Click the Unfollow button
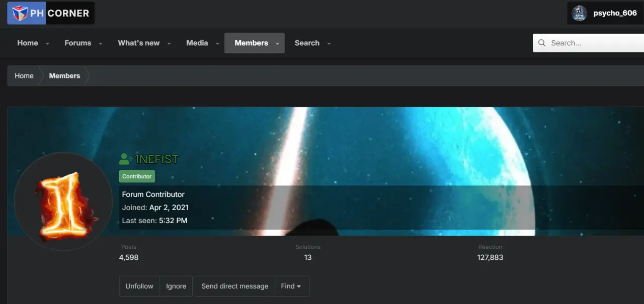This screenshot has height=304, width=644. pyautogui.click(x=139, y=286)
